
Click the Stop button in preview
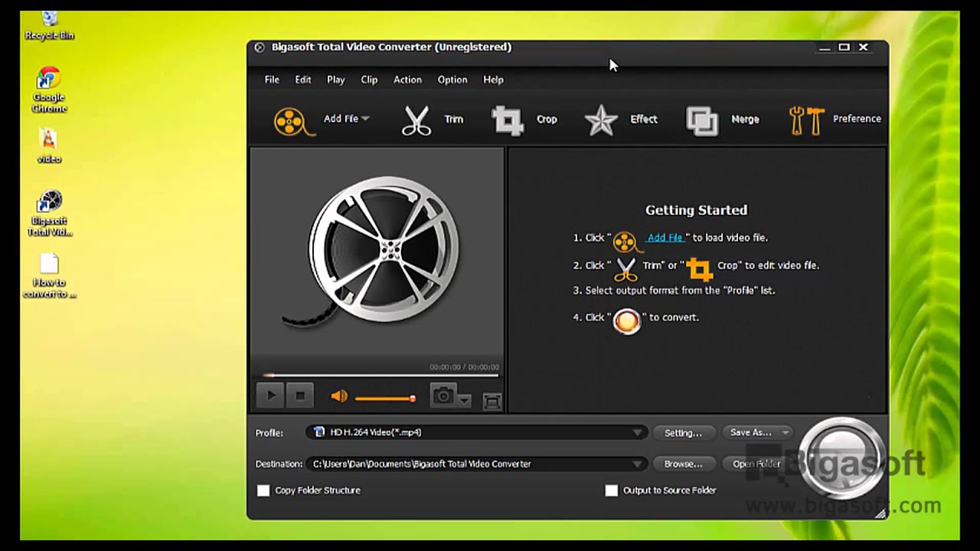click(300, 396)
